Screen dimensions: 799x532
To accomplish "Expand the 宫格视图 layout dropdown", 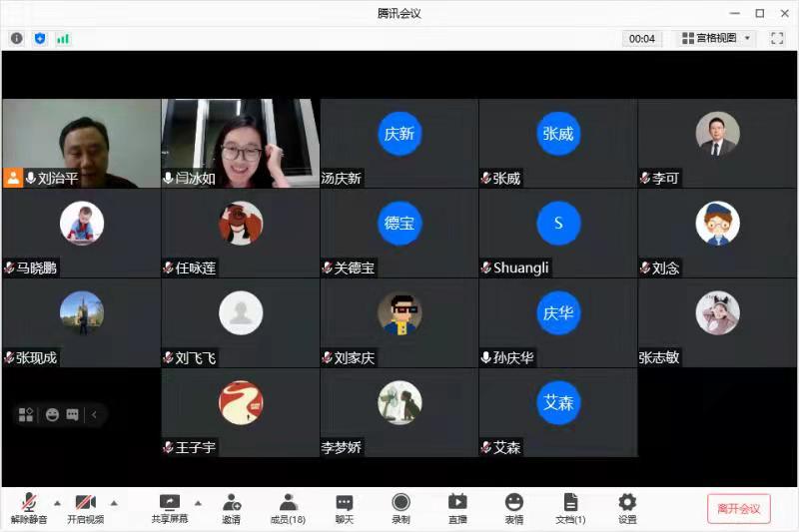I will [716, 38].
